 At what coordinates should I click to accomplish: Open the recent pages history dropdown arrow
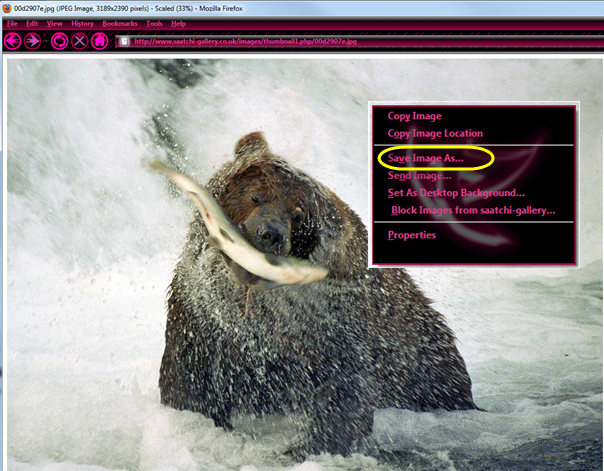click(x=44, y=41)
